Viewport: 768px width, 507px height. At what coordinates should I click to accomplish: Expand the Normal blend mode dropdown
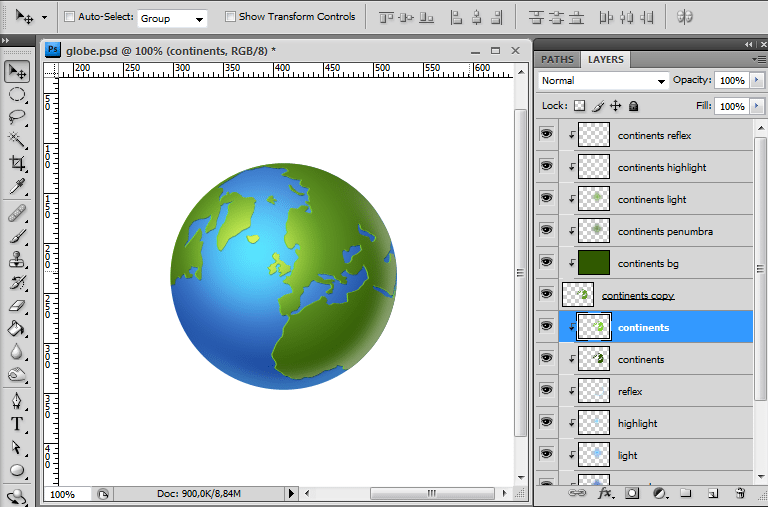coord(603,81)
